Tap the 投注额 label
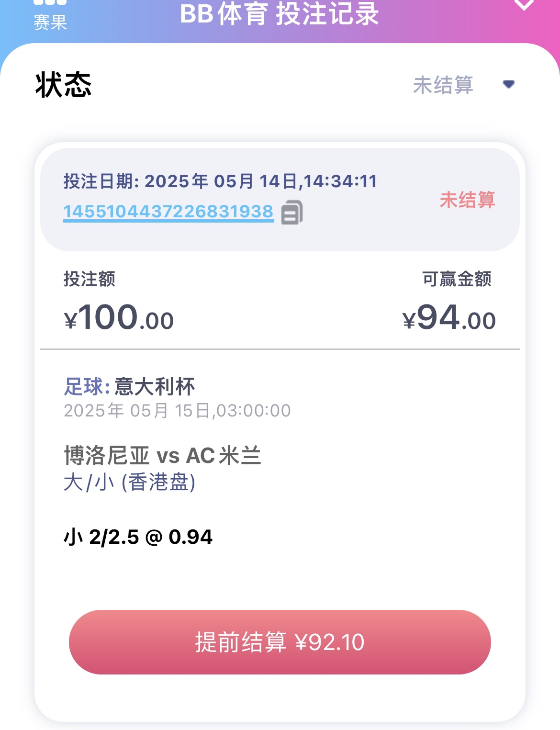The image size is (560, 730). point(90,279)
